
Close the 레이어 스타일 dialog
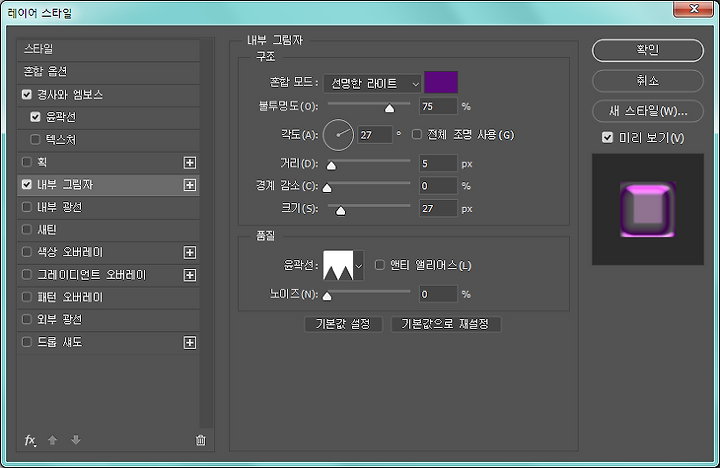693,9
